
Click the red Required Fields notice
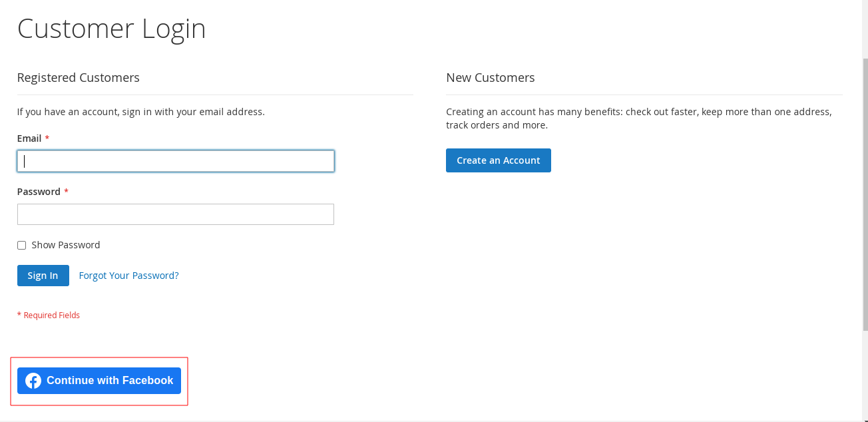tap(49, 315)
